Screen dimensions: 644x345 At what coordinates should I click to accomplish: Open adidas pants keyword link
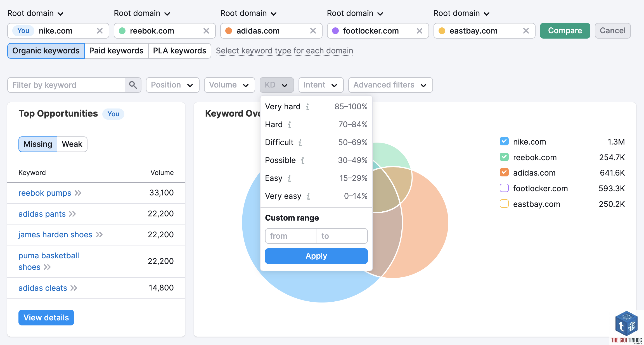42,214
